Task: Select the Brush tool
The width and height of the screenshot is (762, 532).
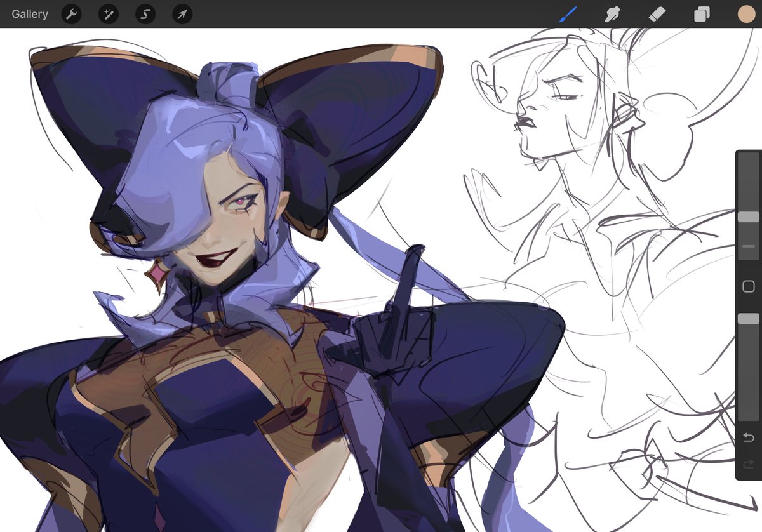Action: pos(568,14)
